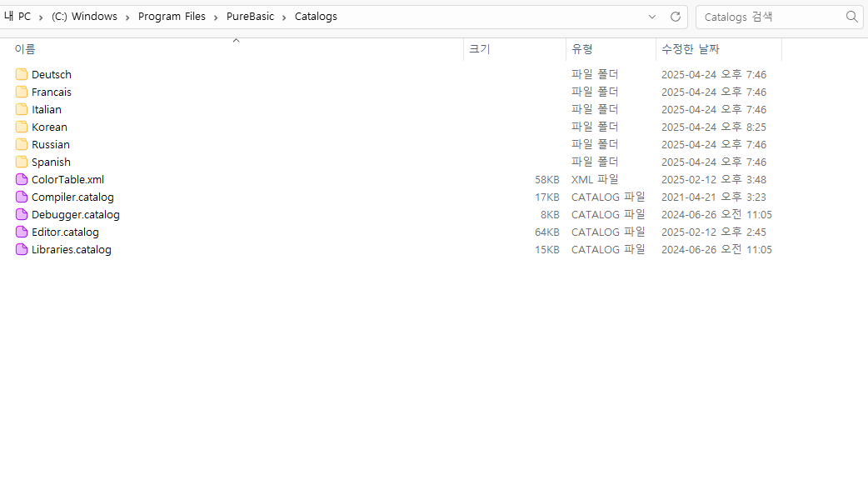The image size is (868, 495).
Task: Click the date 2025-02-12 오후 3:48
Action: tap(714, 179)
